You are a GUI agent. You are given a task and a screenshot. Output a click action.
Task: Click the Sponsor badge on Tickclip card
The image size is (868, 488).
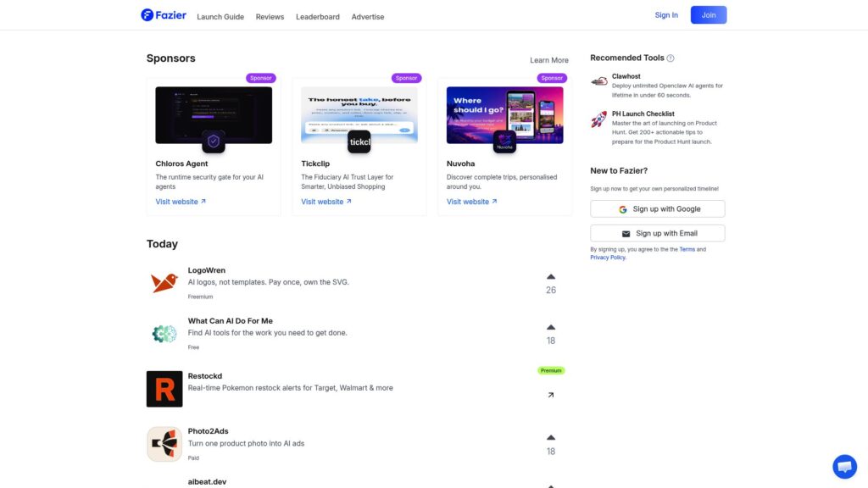[x=406, y=78]
